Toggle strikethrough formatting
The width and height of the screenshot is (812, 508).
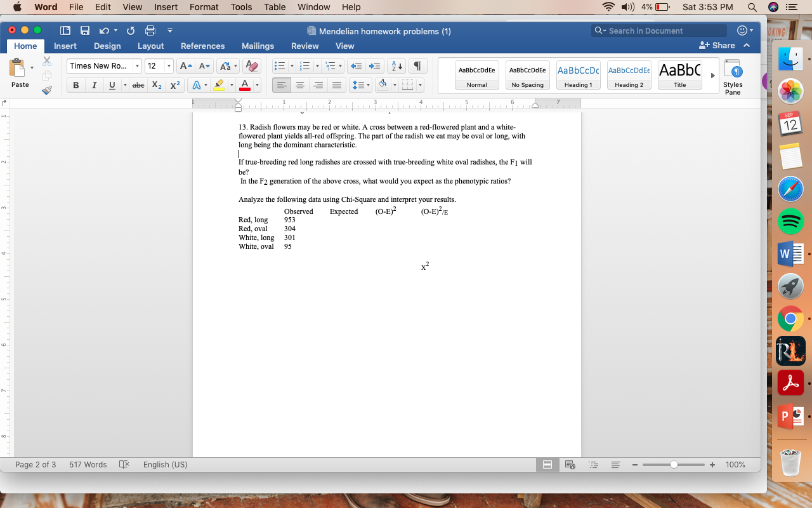click(138, 85)
